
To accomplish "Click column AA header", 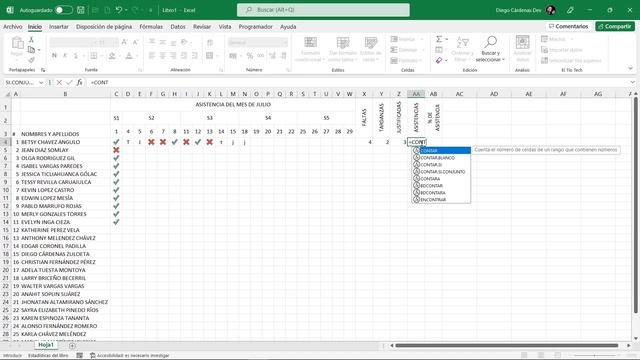I will (416, 94).
